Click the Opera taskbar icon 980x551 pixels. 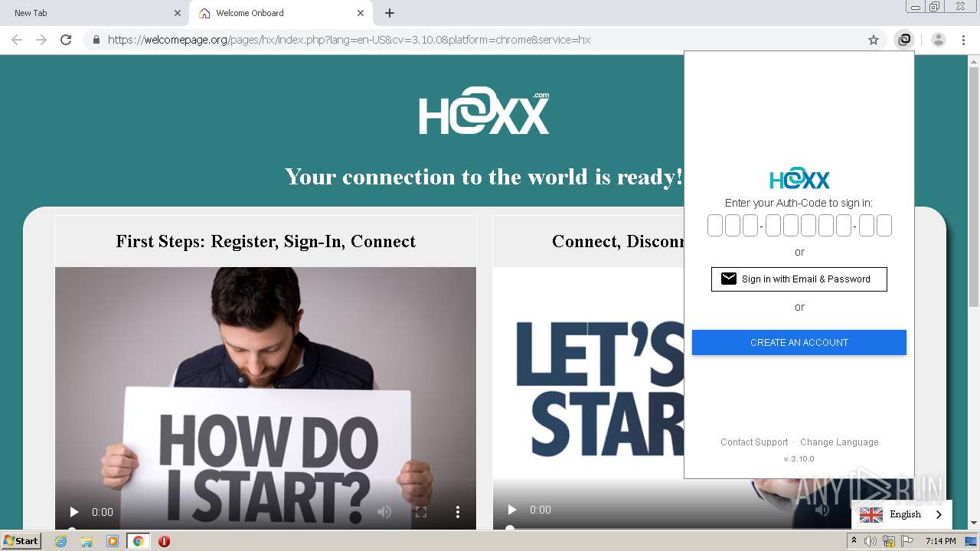pos(164,541)
